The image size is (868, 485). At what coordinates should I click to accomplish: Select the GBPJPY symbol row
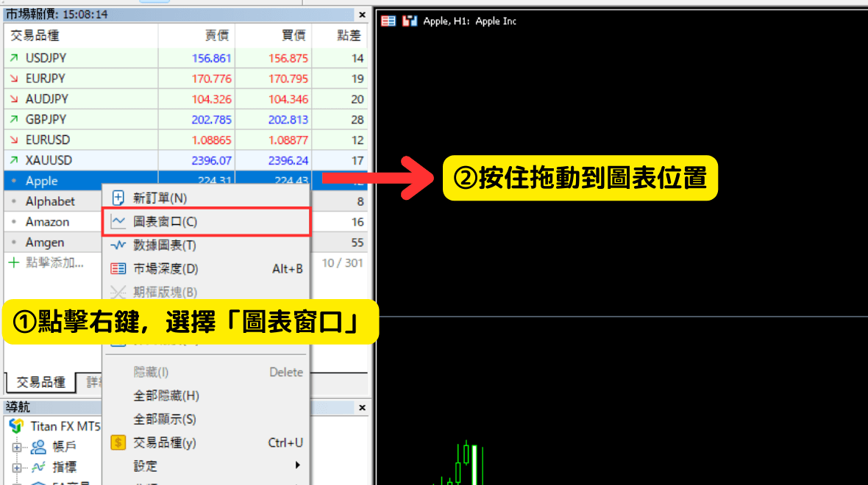tap(186, 120)
